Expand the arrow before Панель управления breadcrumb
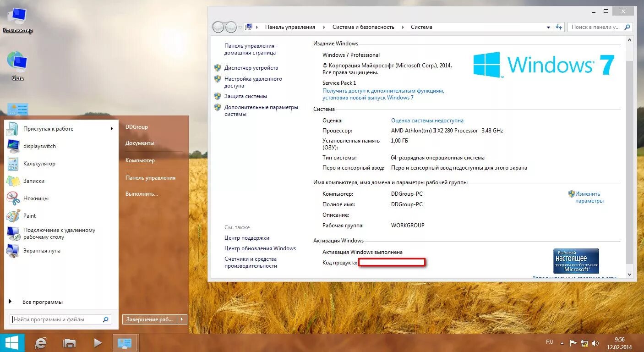The image size is (644, 352). [257, 27]
